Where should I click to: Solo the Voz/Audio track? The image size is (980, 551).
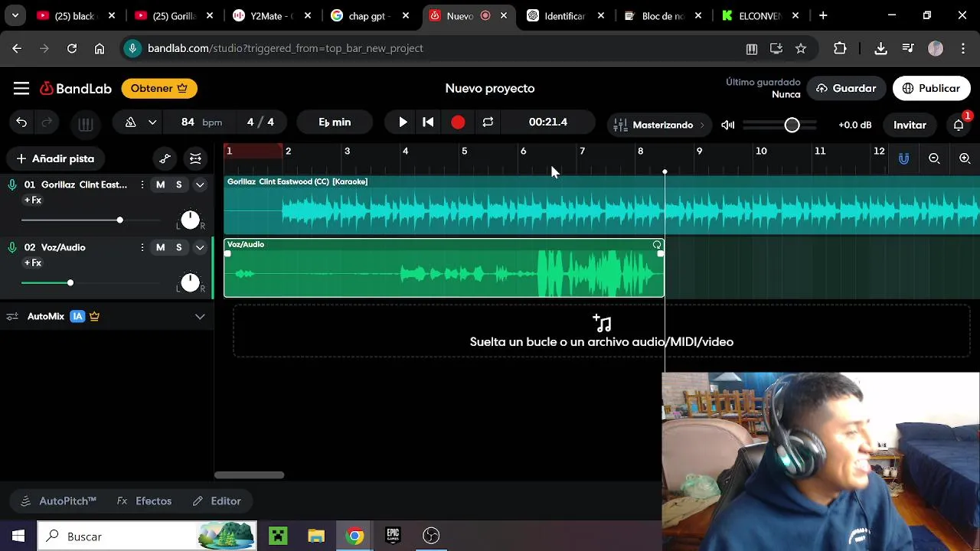[x=179, y=247]
